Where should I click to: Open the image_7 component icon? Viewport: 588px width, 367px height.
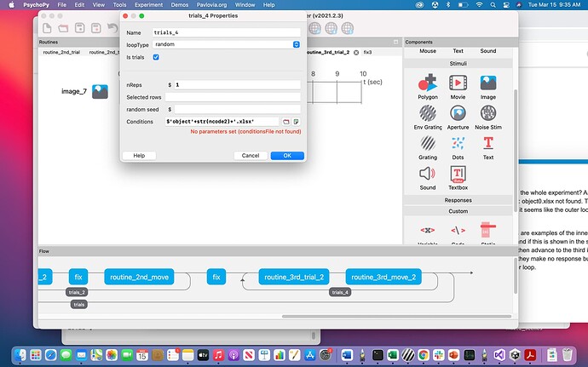tap(100, 91)
